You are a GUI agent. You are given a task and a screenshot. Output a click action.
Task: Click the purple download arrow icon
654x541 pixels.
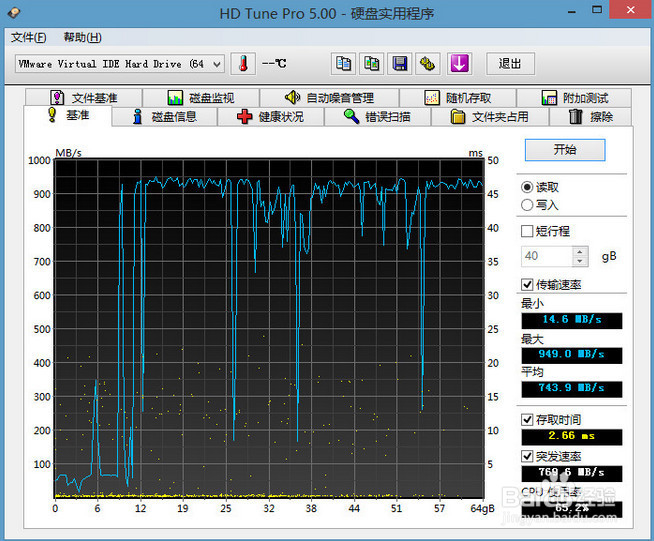point(459,64)
